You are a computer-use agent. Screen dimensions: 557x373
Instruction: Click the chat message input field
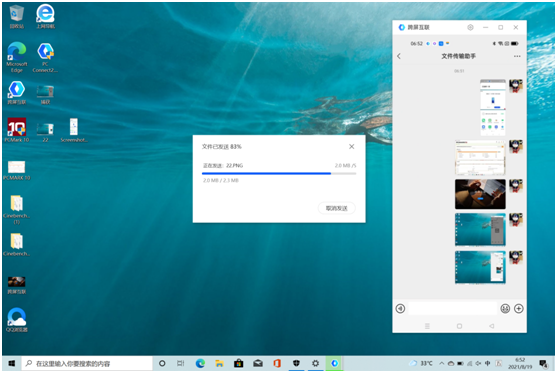click(x=453, y=308)
